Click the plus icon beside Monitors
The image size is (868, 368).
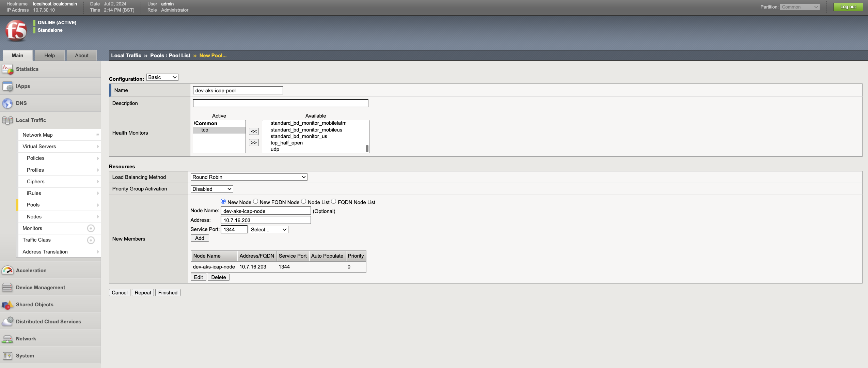point(91,228)
